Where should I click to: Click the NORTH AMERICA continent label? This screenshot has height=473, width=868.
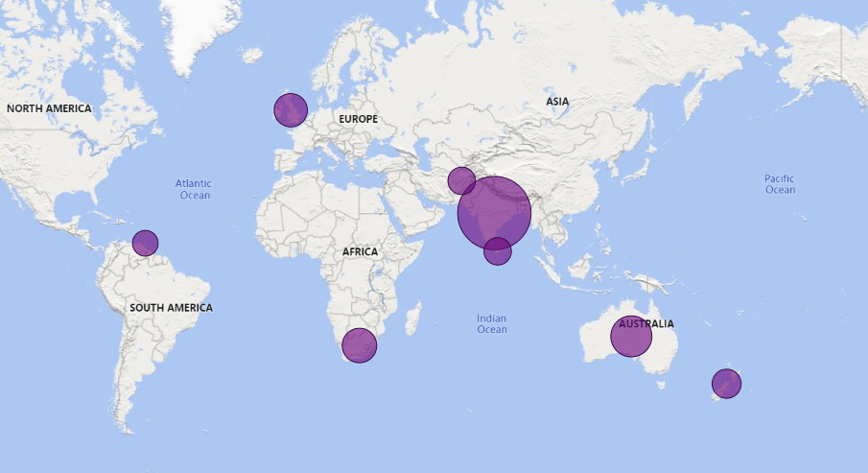pyautogui.click(x=49, y=108)
